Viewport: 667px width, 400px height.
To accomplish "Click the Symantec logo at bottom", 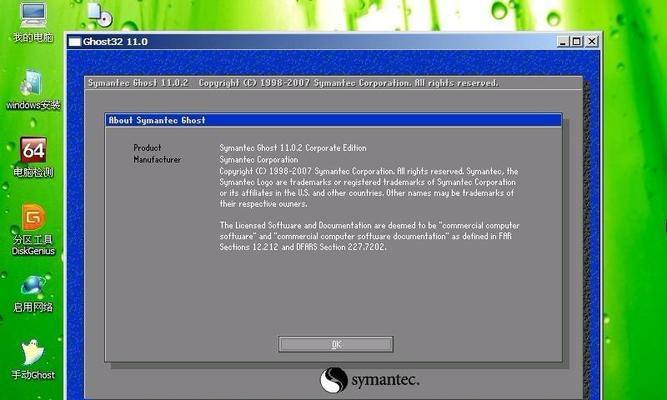I will click(369, 380).
